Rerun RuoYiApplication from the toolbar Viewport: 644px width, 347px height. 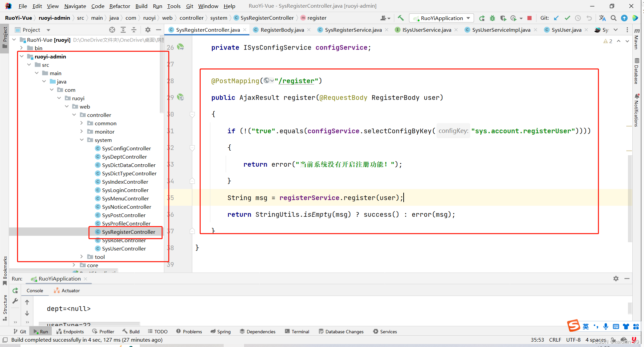tap(482, 18)
